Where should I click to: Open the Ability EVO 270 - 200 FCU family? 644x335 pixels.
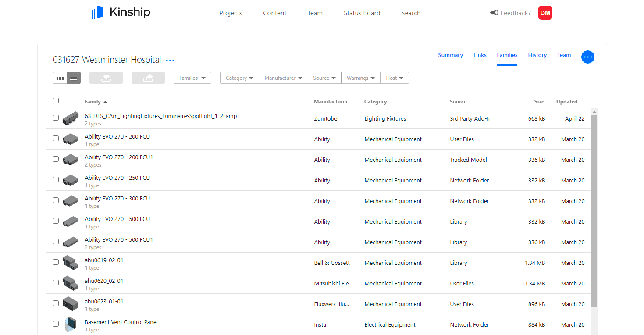coord(117,136)
